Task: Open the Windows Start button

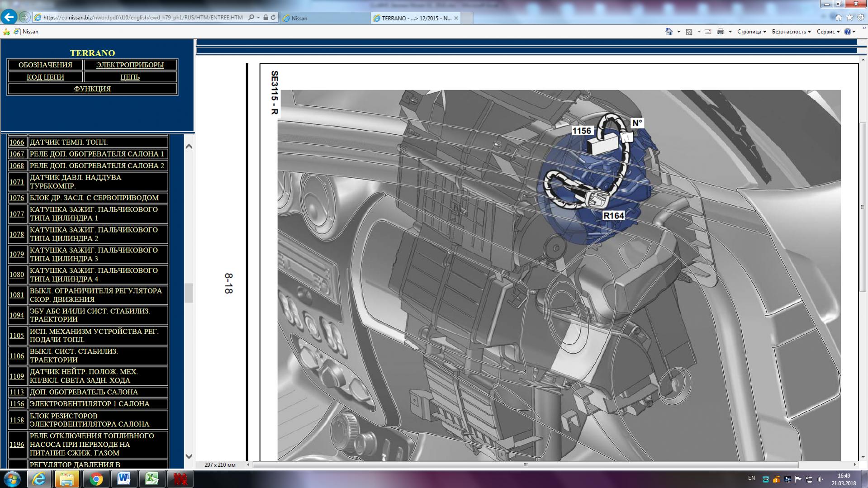Action: (12, 479)
